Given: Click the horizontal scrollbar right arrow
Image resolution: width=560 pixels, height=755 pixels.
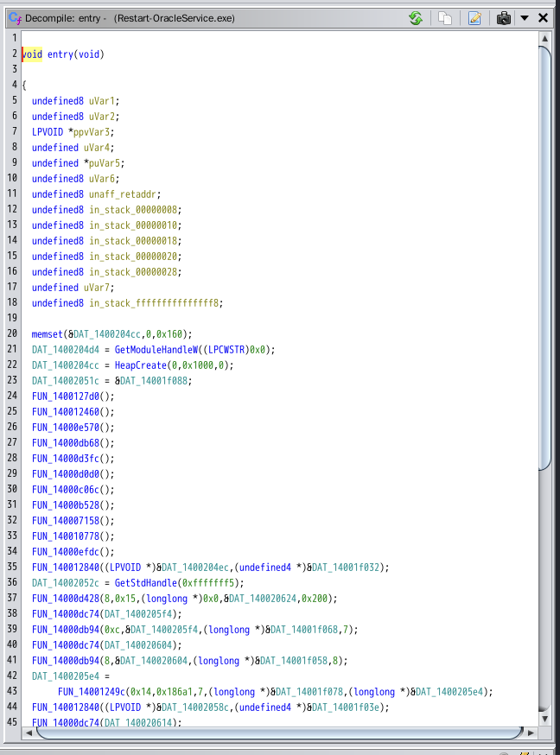Looking at the screenshot, I should [x=530, y=733].
